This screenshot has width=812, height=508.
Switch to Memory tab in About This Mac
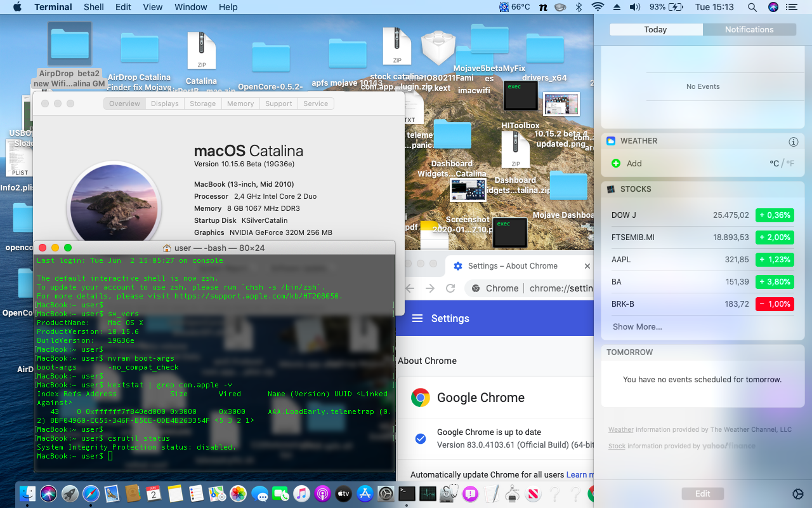tap(240, 104)
